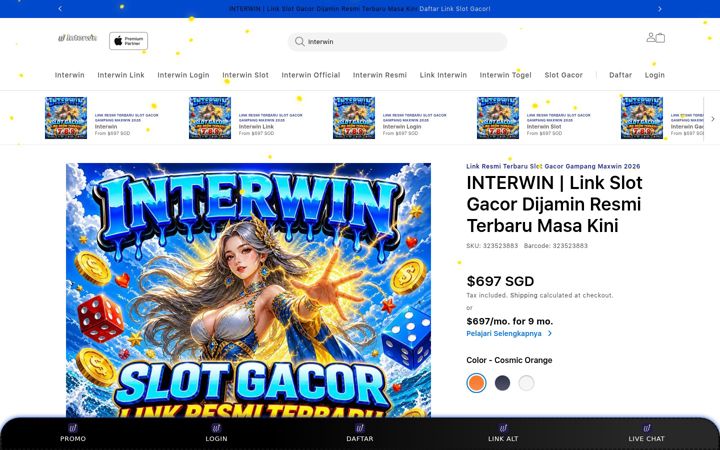Image resolution: width=720 pixels, height=450 pixels.
Task: Open the Interwin Login carousel product thumbnail
Action: coord(354,118)
